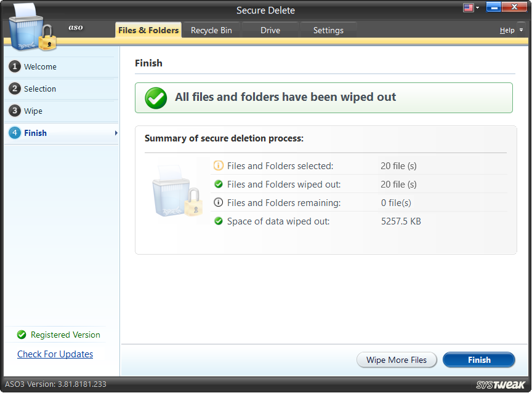Click the info icon beside Files and Folders remaining

[x=219, y=202]
